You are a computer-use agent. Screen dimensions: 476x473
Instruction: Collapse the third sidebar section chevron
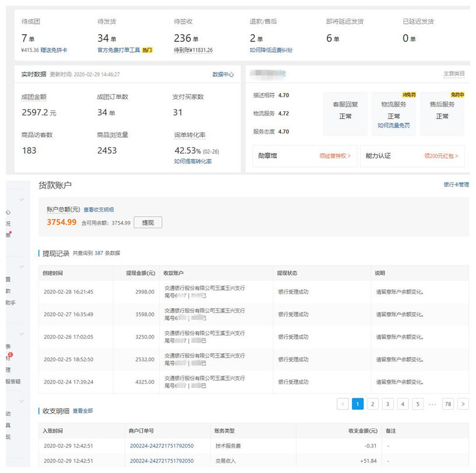pyautogui.click(x=21, y=334)
